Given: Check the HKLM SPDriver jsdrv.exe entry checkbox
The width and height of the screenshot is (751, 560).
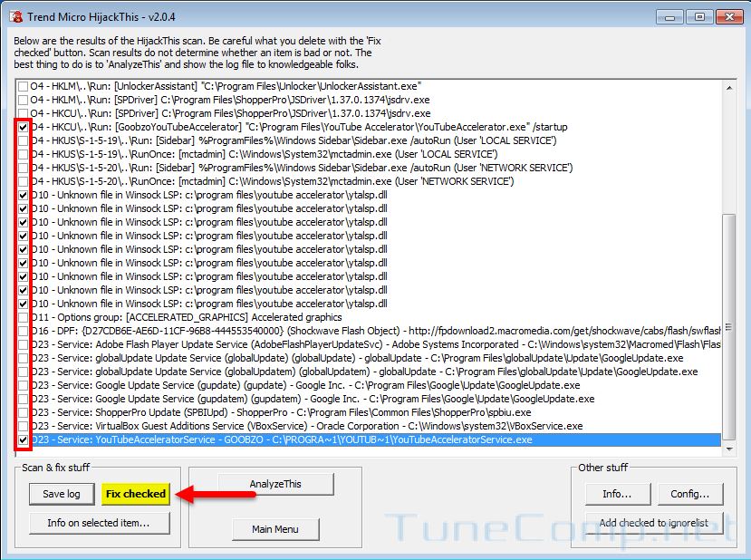Looking at the screenshot, I should tap(23, 100).
